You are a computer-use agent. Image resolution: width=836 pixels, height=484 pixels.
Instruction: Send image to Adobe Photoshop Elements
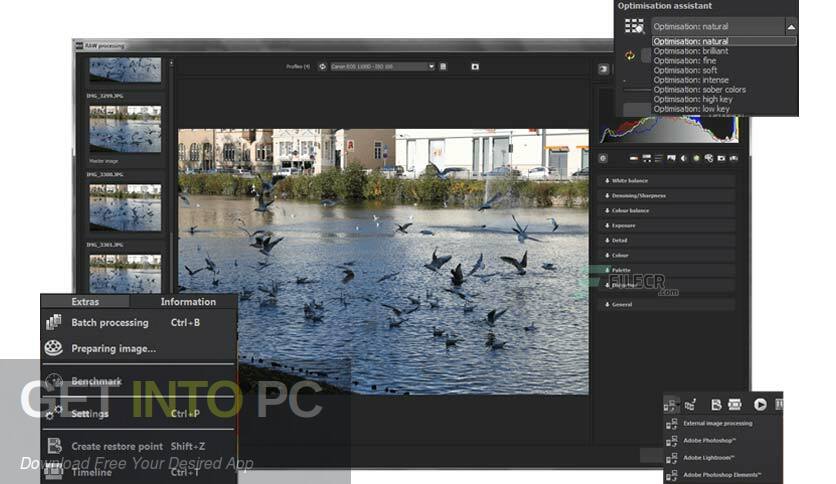723,474
